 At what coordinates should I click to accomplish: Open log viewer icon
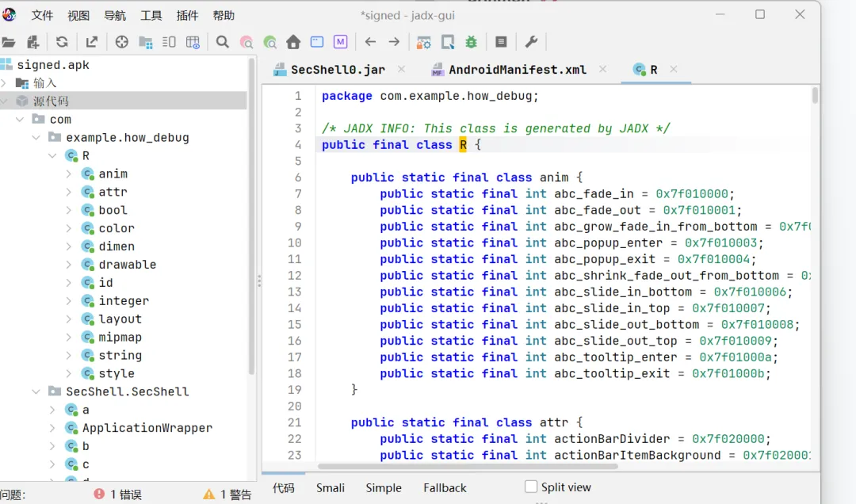tap(501, 42)
